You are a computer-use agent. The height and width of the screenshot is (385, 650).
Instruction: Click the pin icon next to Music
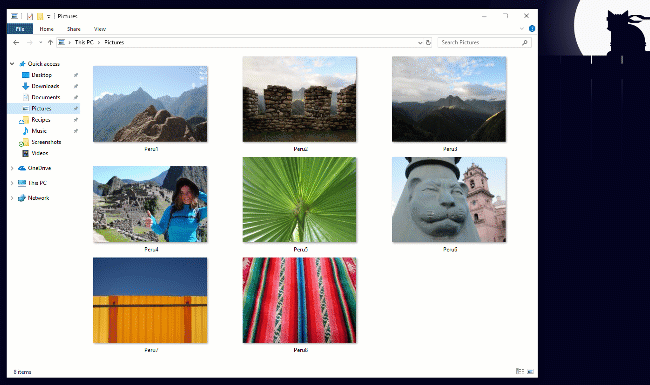coord(76,131)
